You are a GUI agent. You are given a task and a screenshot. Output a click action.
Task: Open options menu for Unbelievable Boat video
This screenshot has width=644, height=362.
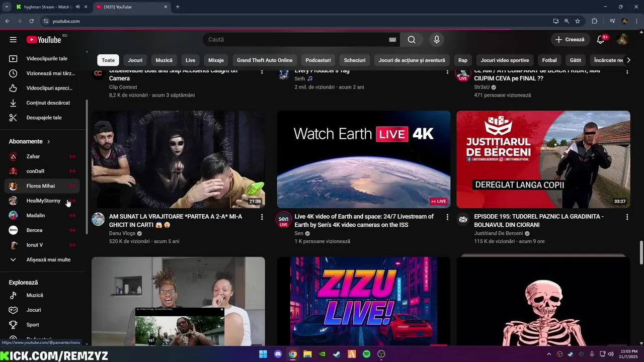262,71
